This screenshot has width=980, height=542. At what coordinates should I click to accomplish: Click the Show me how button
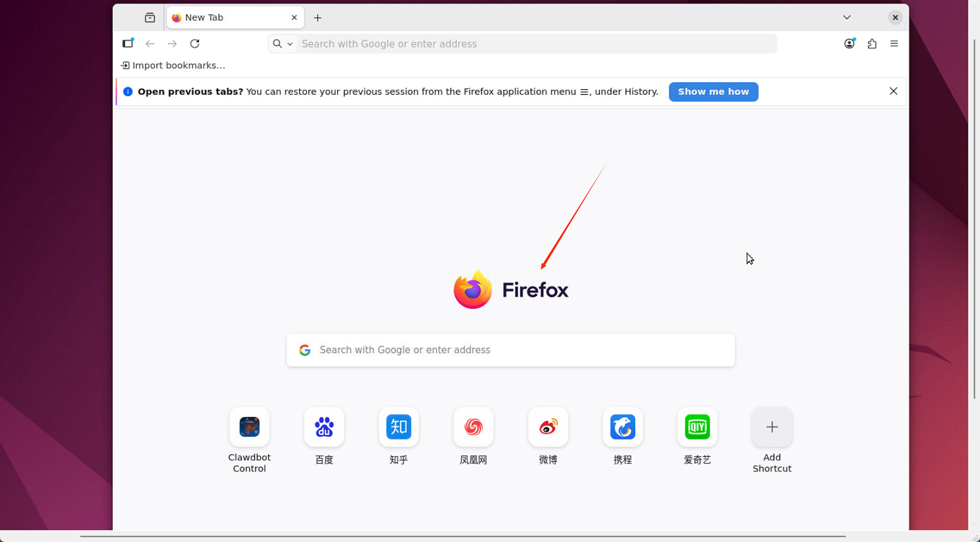point(713,92)
